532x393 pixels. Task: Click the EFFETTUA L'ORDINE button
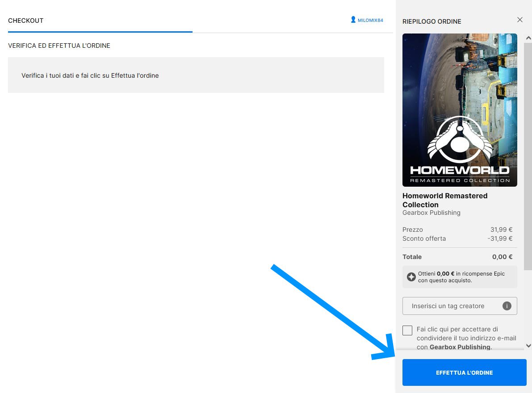(x=464, y=372)
